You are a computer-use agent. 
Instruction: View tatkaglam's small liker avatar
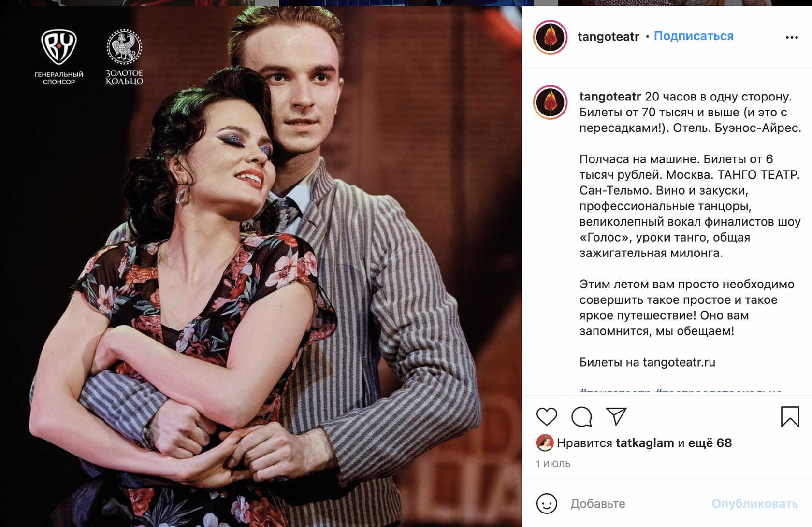pyautogui.click(x=545, y=442)
